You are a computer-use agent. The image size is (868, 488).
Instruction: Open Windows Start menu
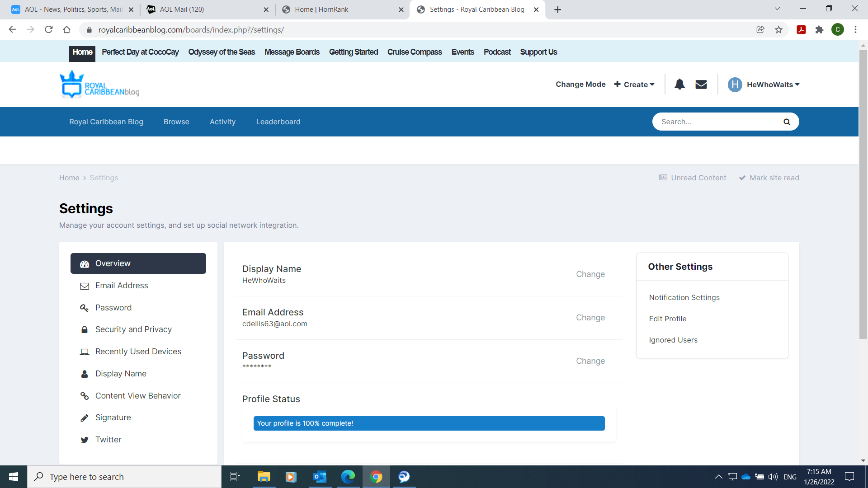[14, 477]
